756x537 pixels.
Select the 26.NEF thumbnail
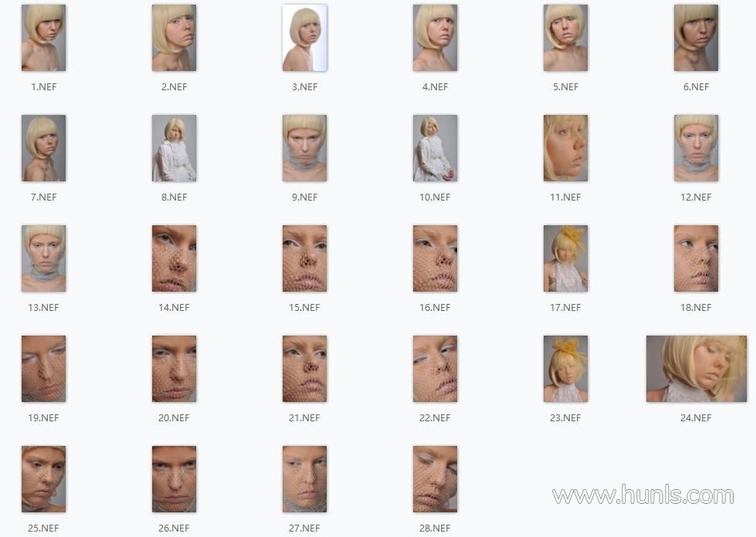(x=174, y=478)
